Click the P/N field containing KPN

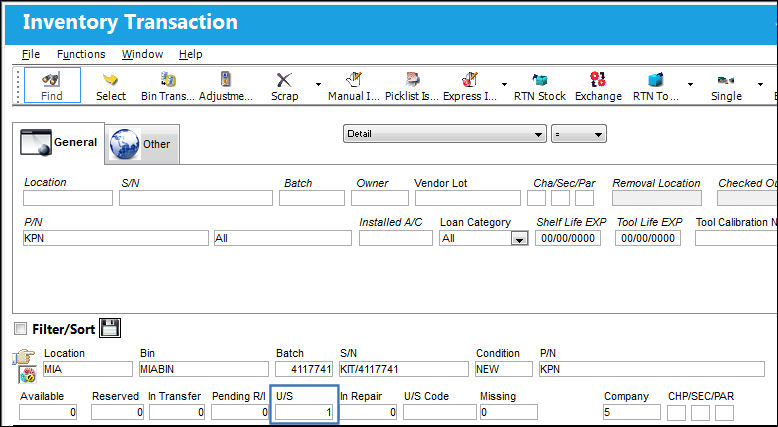[116, 239]
